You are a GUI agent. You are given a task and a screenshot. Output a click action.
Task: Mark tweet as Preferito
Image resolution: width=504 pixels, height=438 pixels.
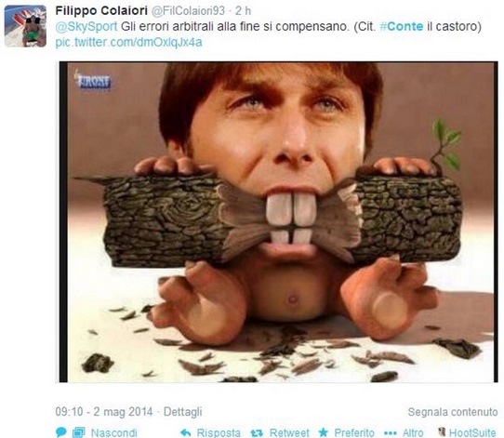tap(354, 432)
